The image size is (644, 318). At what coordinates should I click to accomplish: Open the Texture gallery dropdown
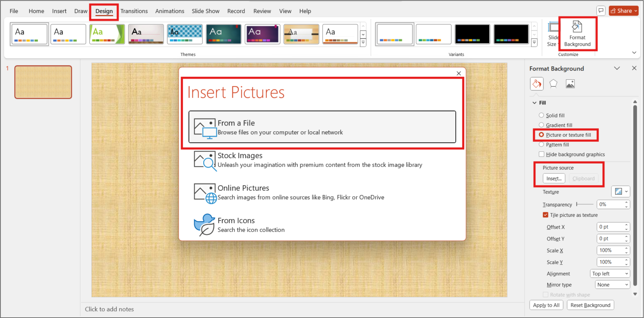click(x=621, y=191)
